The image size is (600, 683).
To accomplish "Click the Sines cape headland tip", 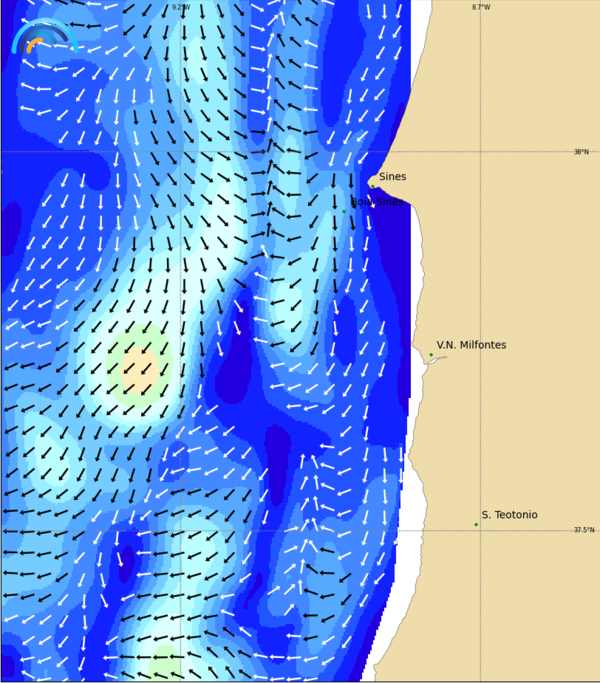I will (366, 182).
